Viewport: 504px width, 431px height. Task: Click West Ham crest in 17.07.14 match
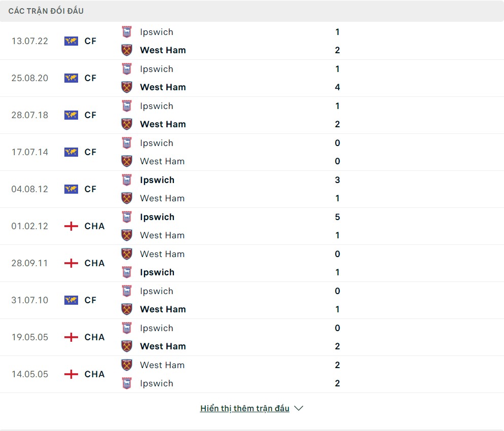127,161
